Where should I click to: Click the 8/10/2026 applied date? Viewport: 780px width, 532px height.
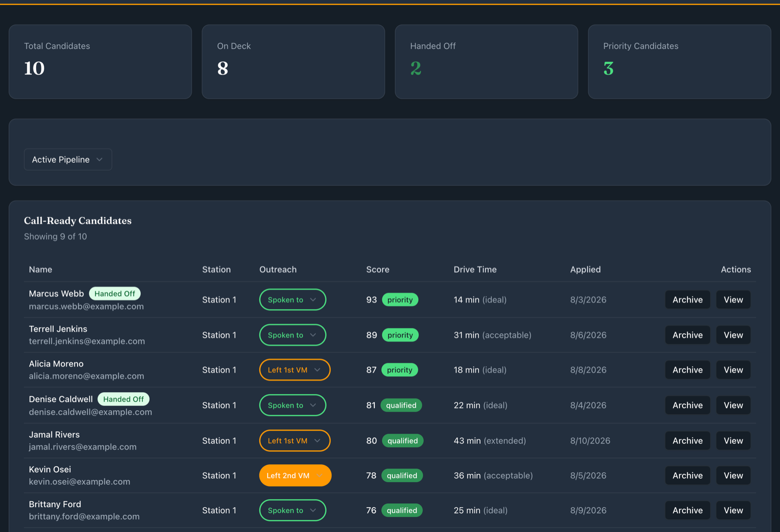pyautogui.click(x=590, y=440)
